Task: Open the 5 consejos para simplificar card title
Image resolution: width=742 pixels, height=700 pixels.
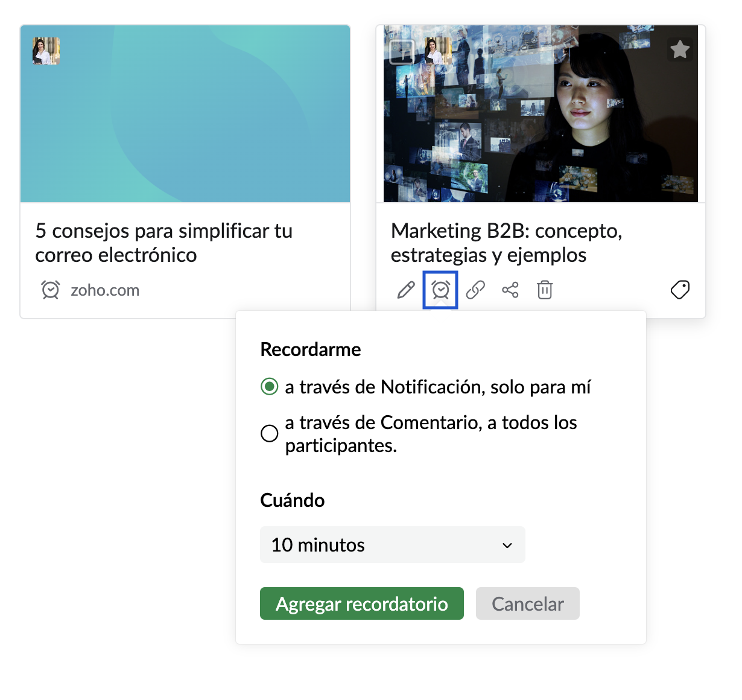Action: click(x=164, y=243)
